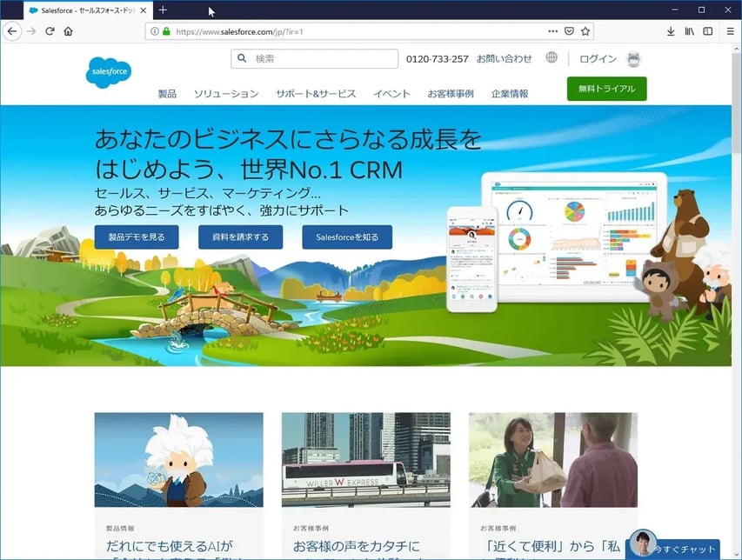
Task: Open the globe language selector icon
Action: [551, 57]
